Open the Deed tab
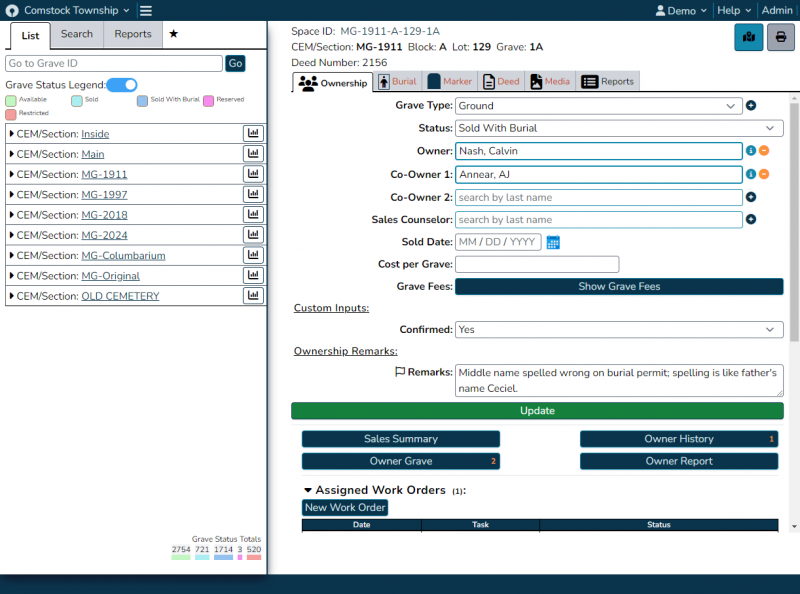 [501, 82]
